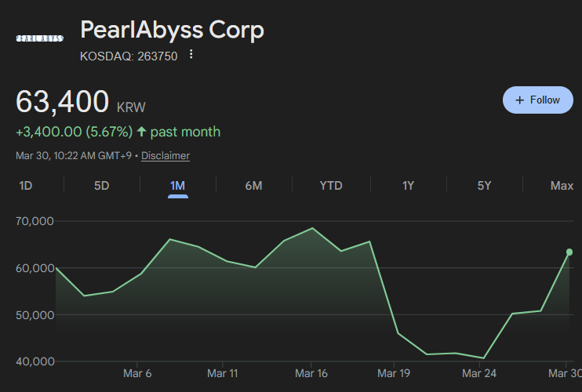
Task: Click the PearlAbyss Corp title heading
Action: (173, 31)
